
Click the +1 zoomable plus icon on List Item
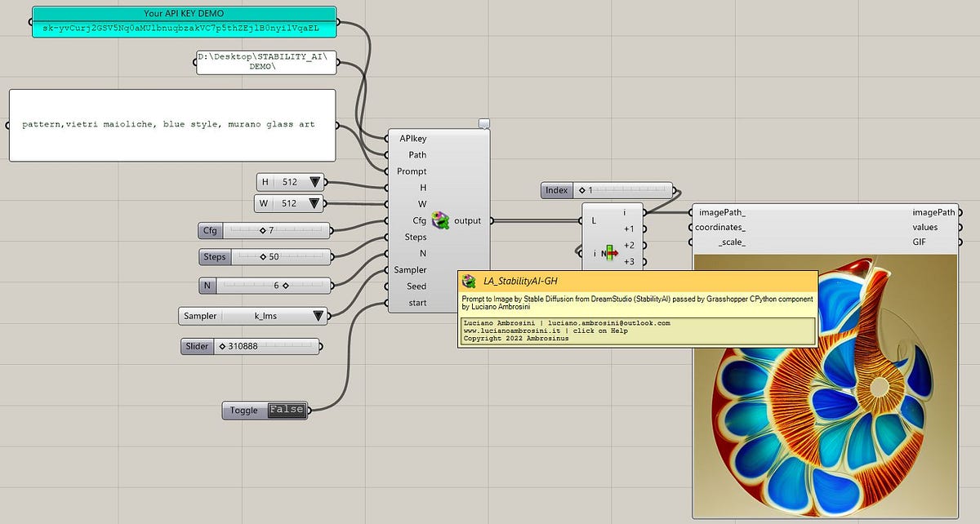click(630, 228)
